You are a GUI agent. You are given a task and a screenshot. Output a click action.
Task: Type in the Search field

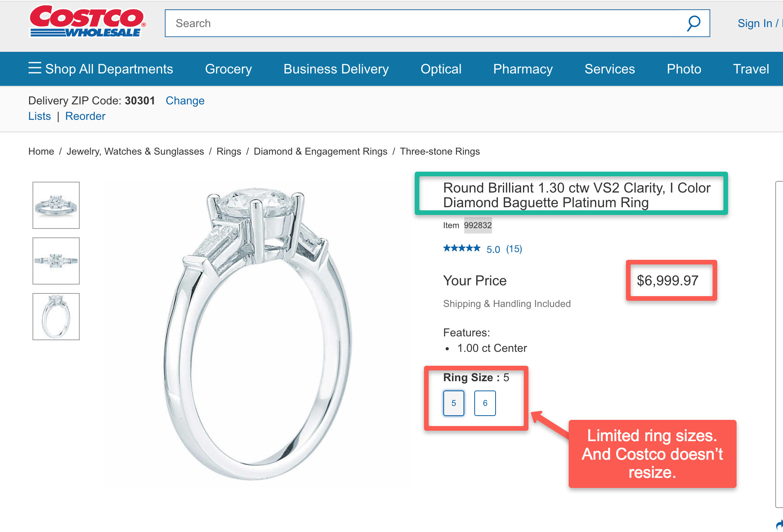(x=426, y=23)
